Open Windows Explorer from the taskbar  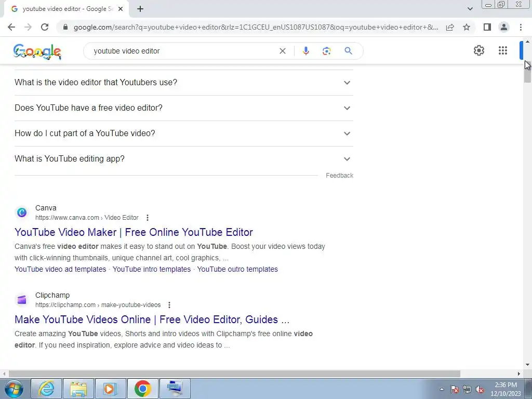pos(78,389)
